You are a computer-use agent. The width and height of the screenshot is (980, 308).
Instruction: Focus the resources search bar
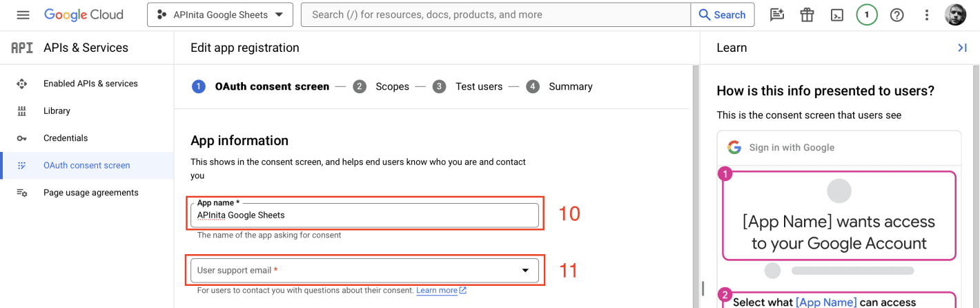pyautogui.click(x=496, y=15)
